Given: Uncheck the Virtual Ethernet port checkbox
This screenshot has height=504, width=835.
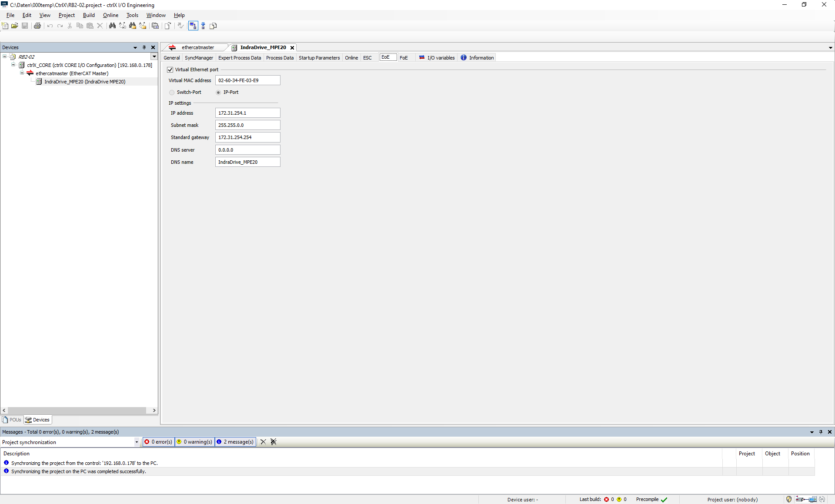Looking at the screenshot, I should tap(170, 70).
